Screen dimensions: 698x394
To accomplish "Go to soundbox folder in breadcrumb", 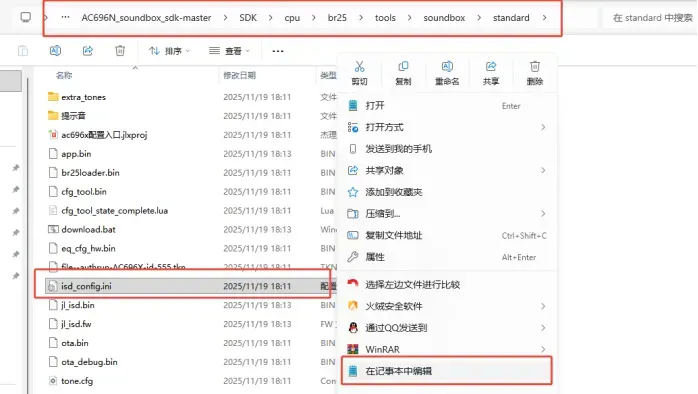I will tap(444, 18).
